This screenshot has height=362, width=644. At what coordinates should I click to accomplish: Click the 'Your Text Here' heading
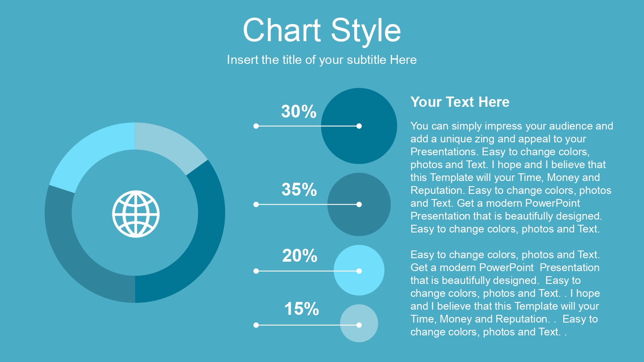460,102
